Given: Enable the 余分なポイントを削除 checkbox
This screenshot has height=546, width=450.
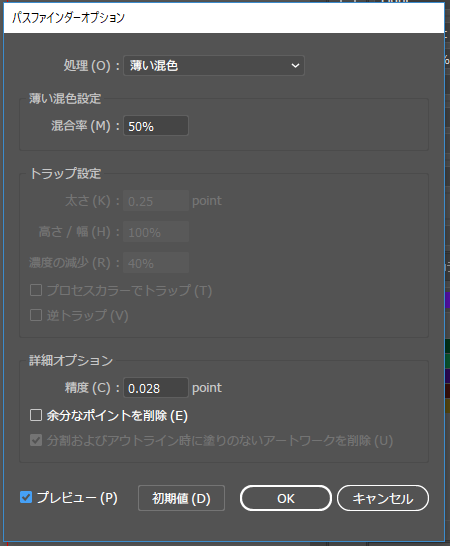Looking at the screenshot, I should click(36, 415).
